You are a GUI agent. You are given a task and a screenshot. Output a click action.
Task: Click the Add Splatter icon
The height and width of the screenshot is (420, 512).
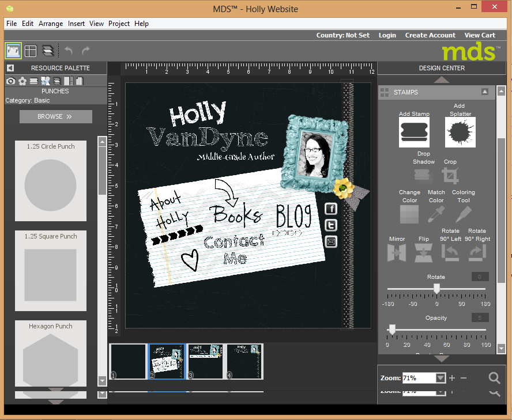tap(460, 132)
